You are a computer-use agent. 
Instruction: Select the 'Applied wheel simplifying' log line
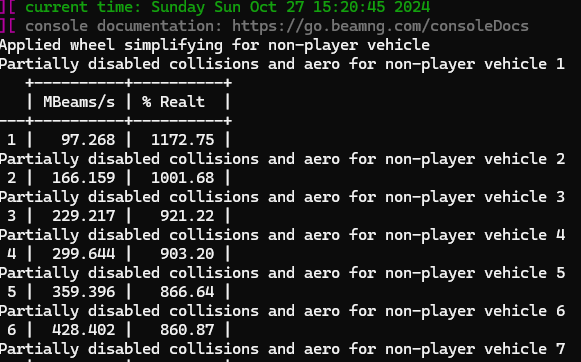point(215,45)
